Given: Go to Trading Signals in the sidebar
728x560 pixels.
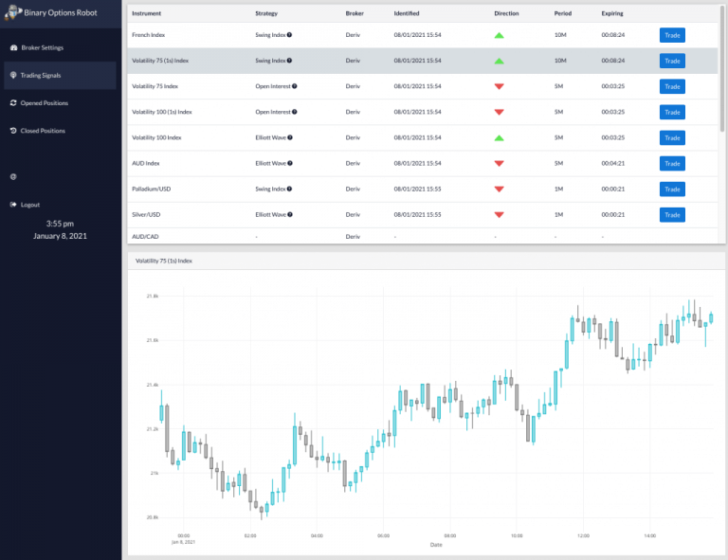Looking at the screenshot, I should coord(42,75).
